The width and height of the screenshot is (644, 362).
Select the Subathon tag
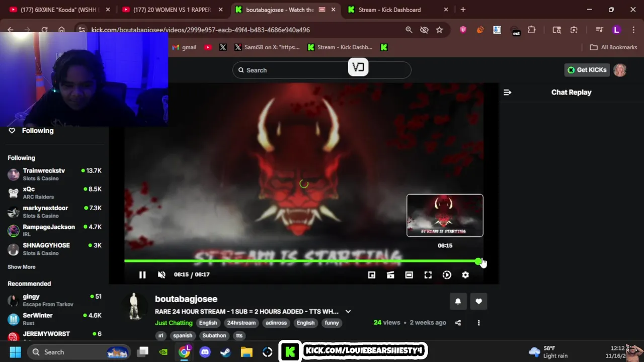214,335
